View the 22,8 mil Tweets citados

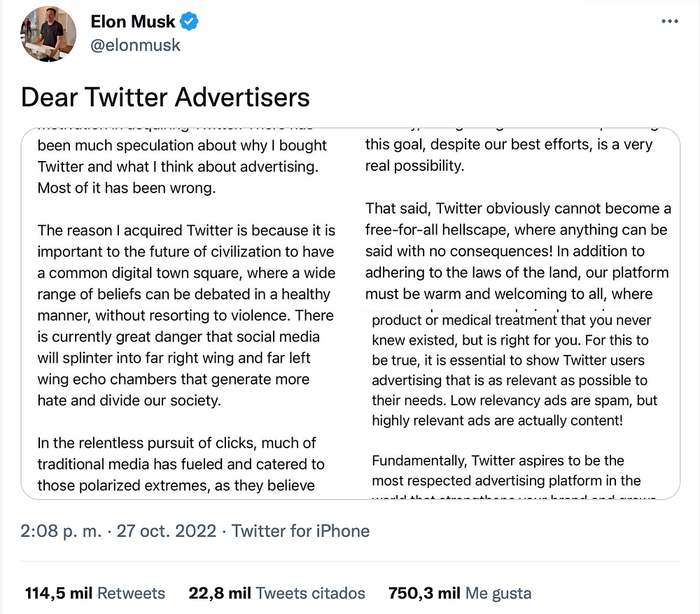click(276, 593)
